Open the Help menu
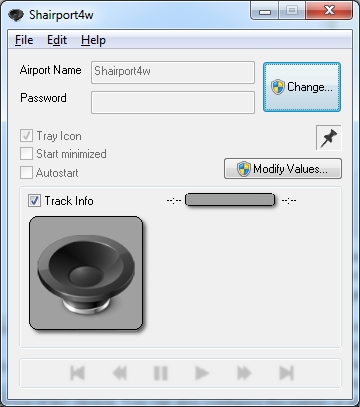 tap(93, 40)
